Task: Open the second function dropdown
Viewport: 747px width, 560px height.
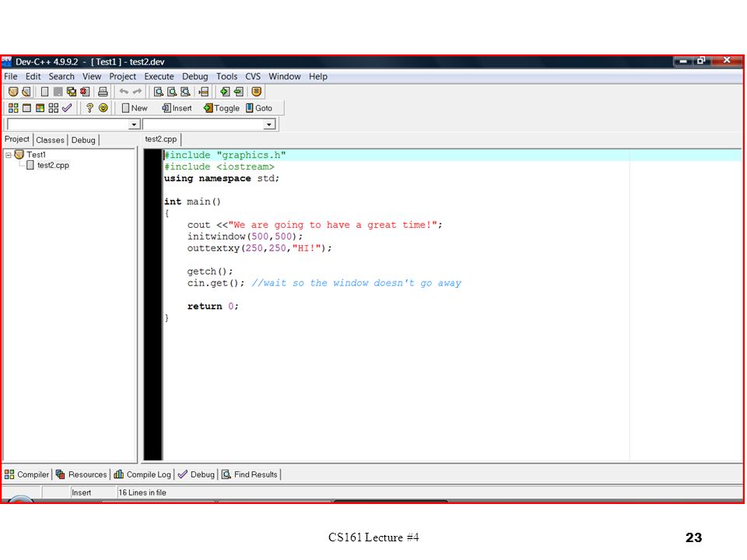Action: click(x=269, y=124)
